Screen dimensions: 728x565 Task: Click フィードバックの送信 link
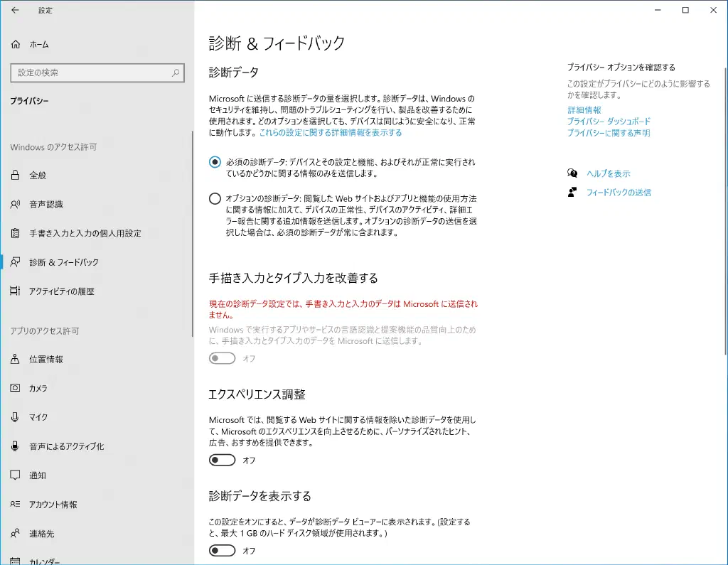(619, 193)
